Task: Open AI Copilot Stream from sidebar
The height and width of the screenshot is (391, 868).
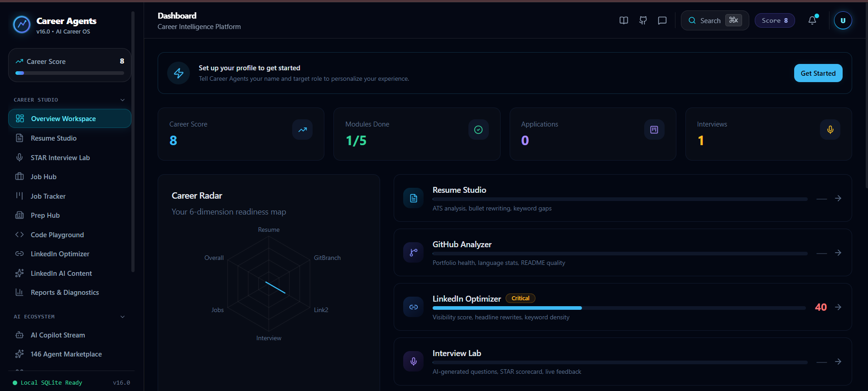Action: (x=70, y=335)
